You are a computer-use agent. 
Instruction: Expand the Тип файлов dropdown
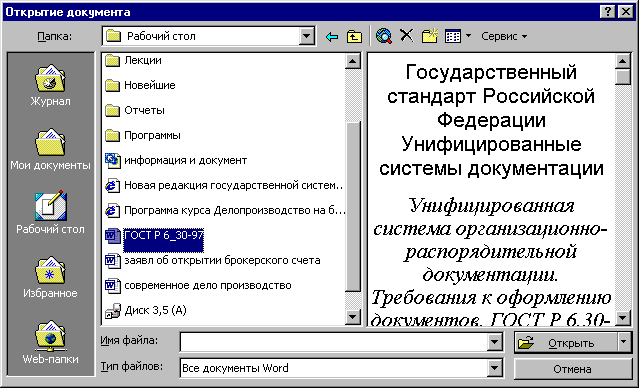coord(494,368)
